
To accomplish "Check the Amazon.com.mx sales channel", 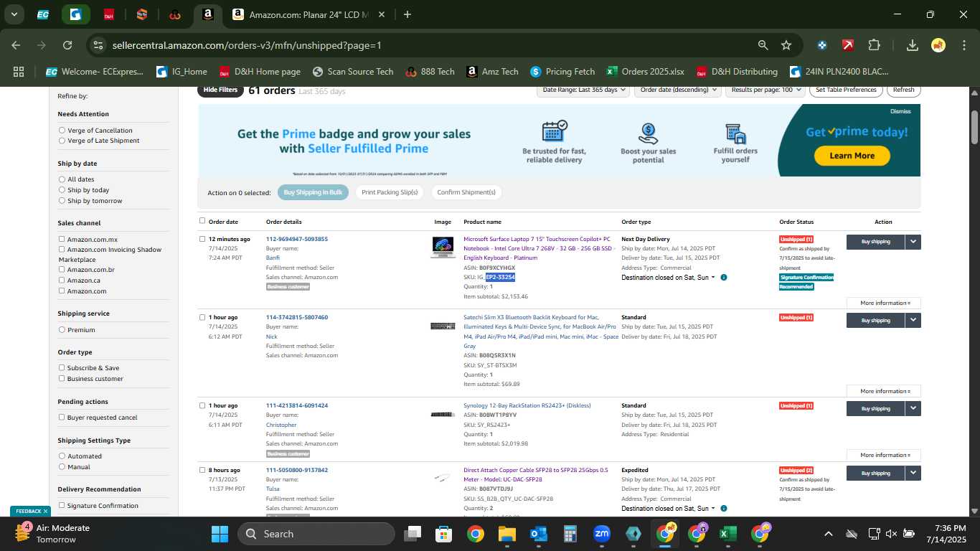I will pyautogui.click(x=62, y=239).
